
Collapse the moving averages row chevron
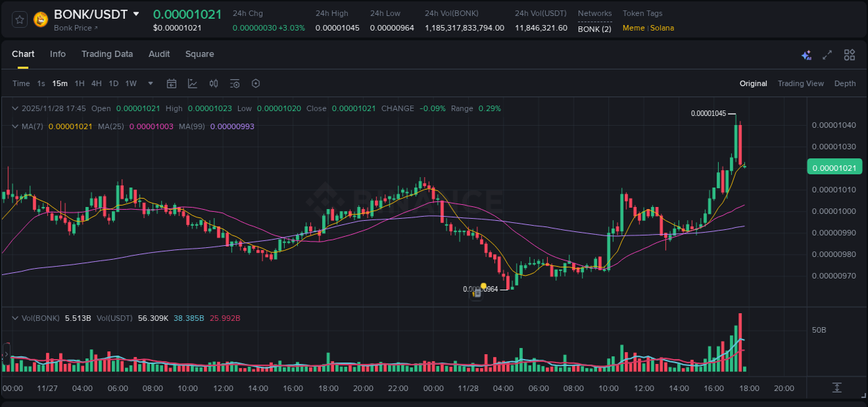pyautogui.click(x=14, y=126)
